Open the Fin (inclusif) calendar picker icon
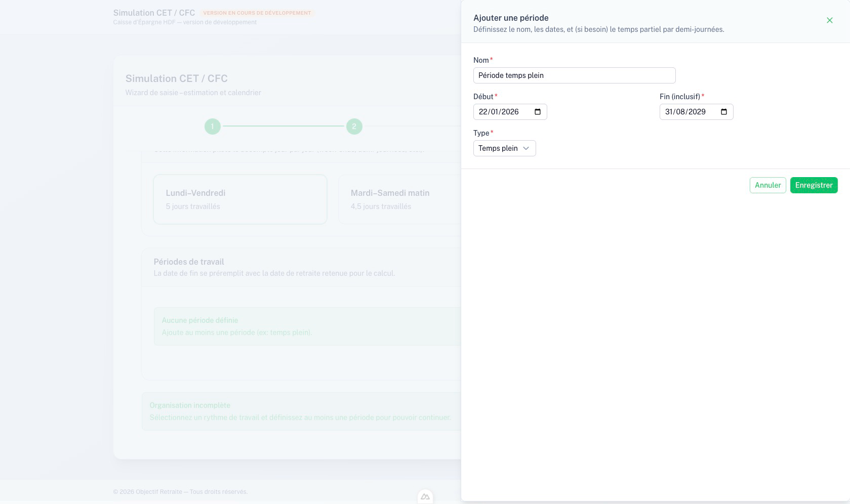Viewport: 850px width, 504px height. point(724,112)
